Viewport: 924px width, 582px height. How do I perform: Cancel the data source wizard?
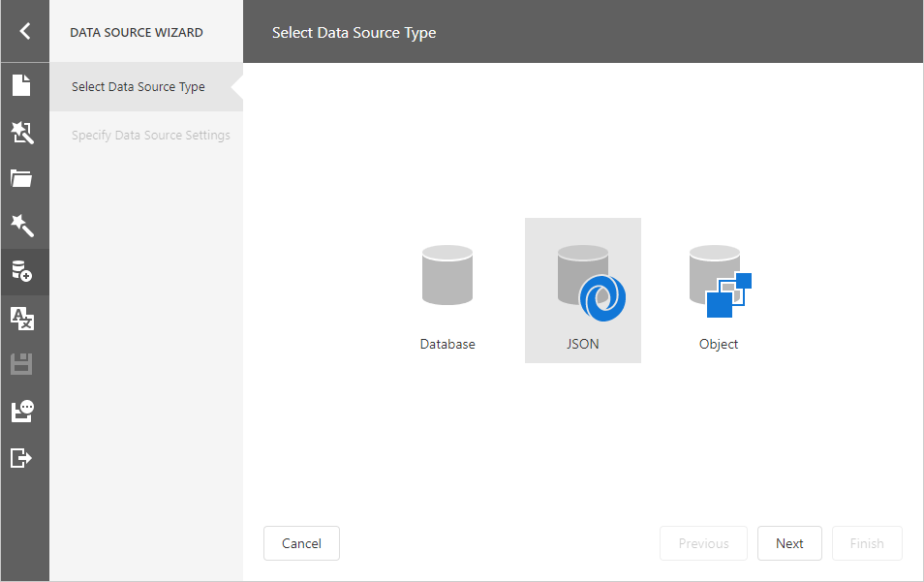pyautogui.click(x=301, y=543)
